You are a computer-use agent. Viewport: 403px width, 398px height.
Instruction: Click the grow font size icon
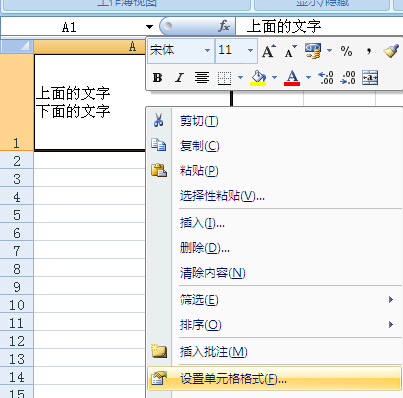[269, 51]
